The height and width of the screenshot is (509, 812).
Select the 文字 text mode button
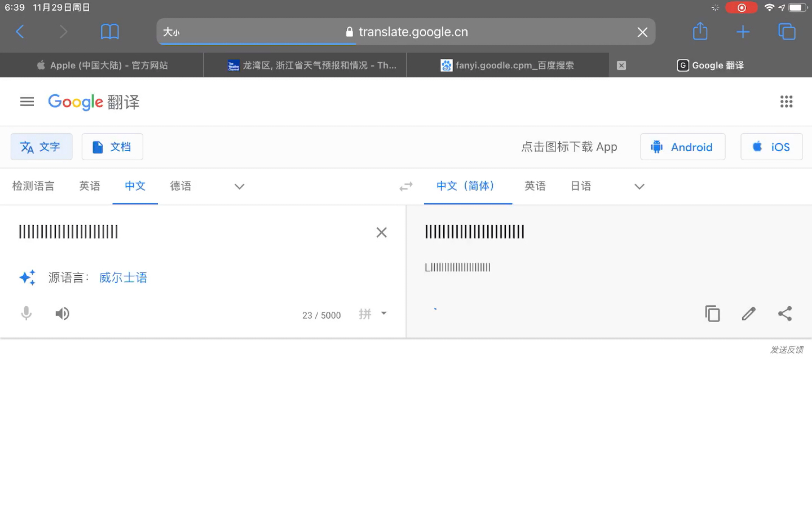coord(42,147)
